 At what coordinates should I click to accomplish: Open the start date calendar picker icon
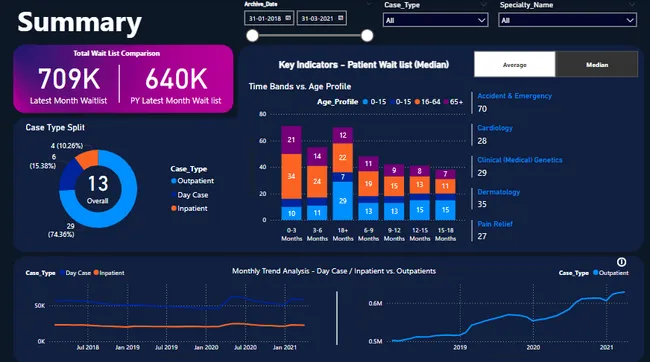pos(288,18)
